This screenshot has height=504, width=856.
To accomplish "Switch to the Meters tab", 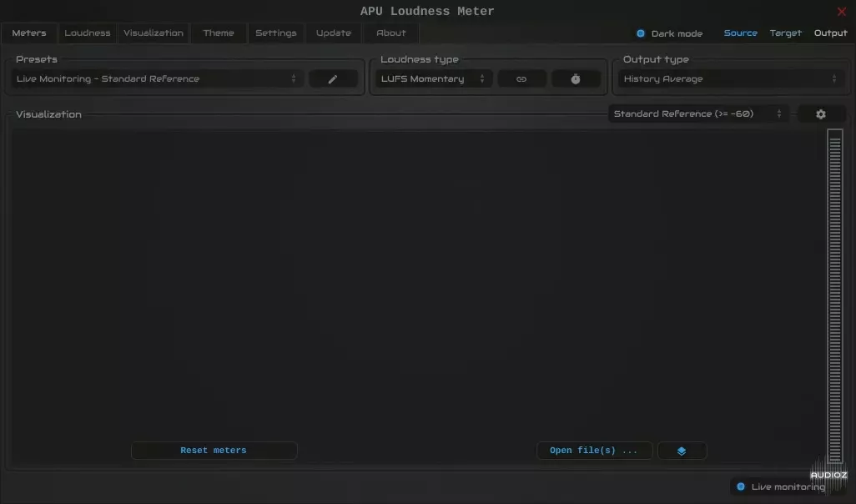I will click(29, 33).
